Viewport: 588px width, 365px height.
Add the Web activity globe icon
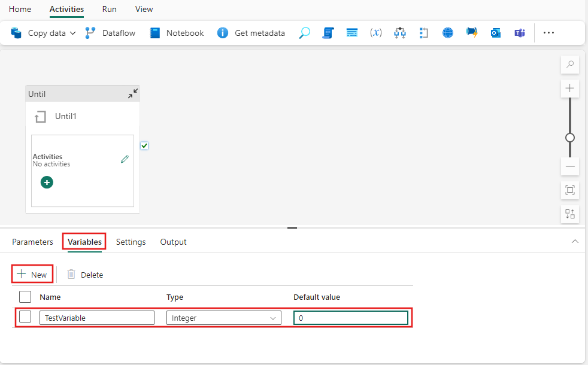pos(448,33)
